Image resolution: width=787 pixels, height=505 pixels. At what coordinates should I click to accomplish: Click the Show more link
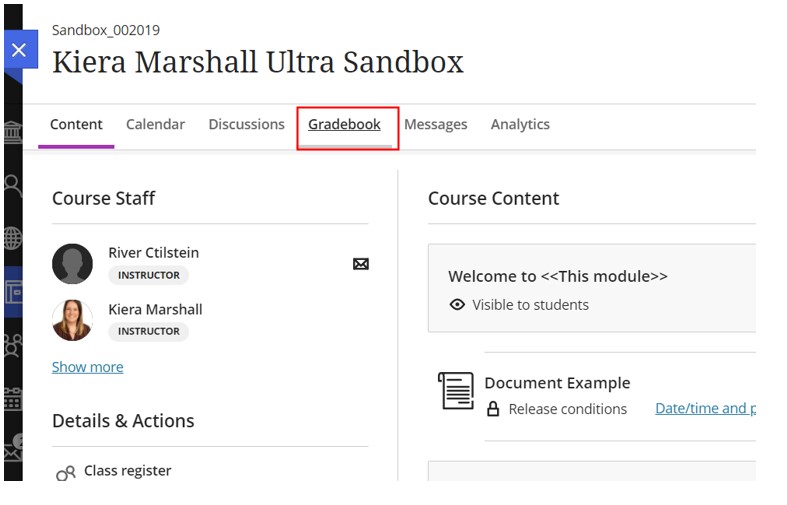[87, 367]
